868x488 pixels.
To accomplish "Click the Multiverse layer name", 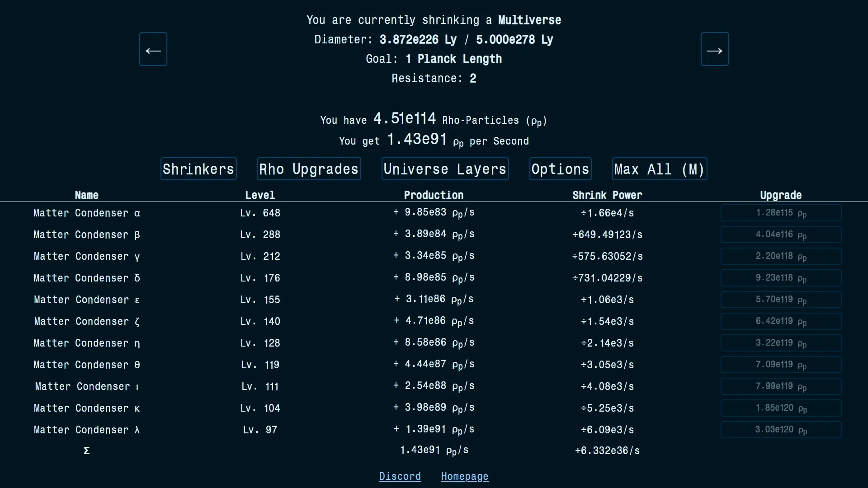I will (529, 20).
